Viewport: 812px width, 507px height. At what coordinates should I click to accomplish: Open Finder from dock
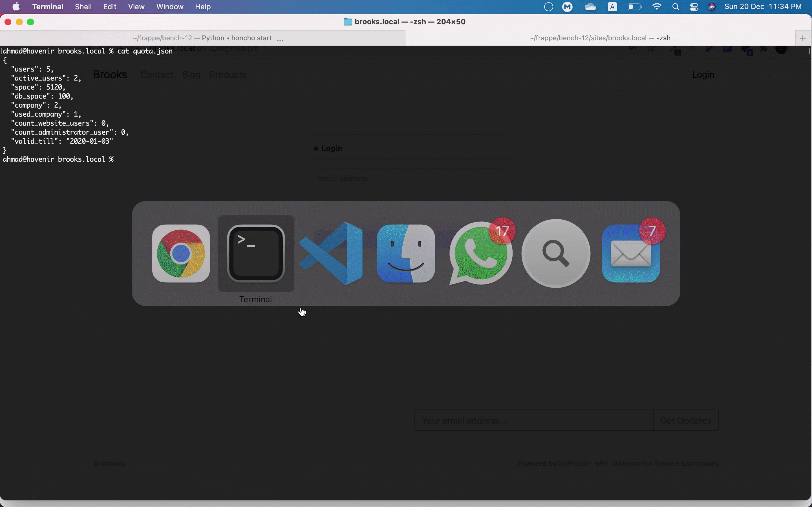406,253
